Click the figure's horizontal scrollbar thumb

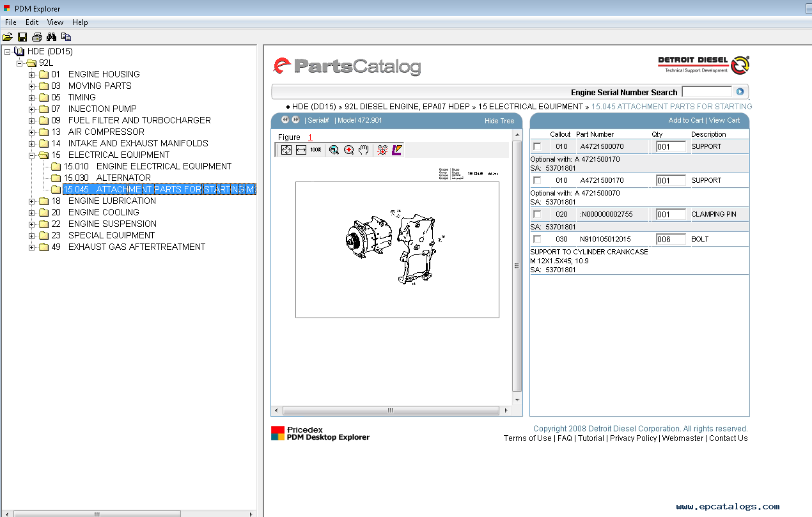391,410
